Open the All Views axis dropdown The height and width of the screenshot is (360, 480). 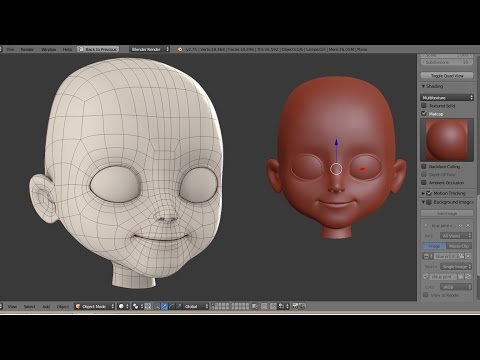(456, 236)
